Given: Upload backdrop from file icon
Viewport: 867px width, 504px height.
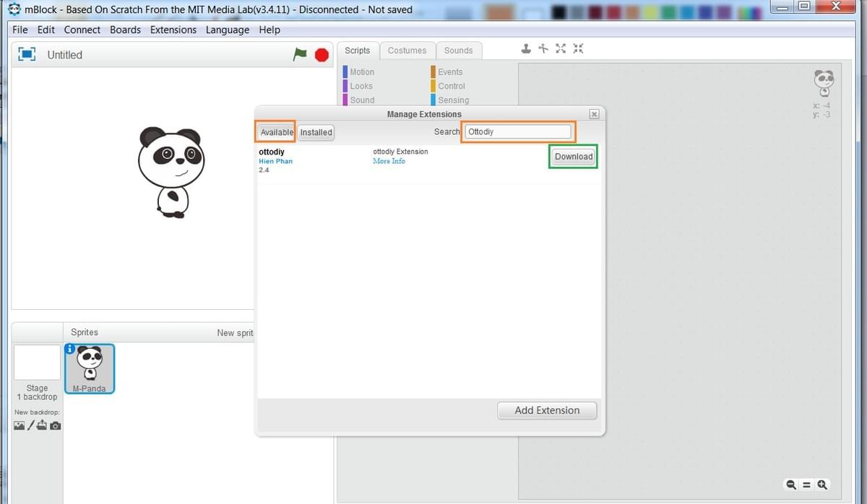Looking at the screenshot, I should (42, 425).
